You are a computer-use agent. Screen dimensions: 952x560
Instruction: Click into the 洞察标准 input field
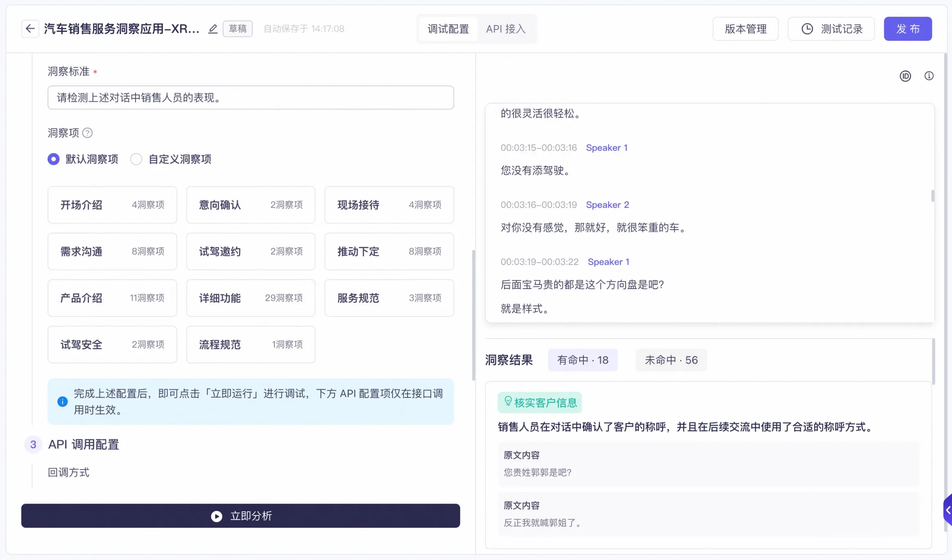coord(251,97)
